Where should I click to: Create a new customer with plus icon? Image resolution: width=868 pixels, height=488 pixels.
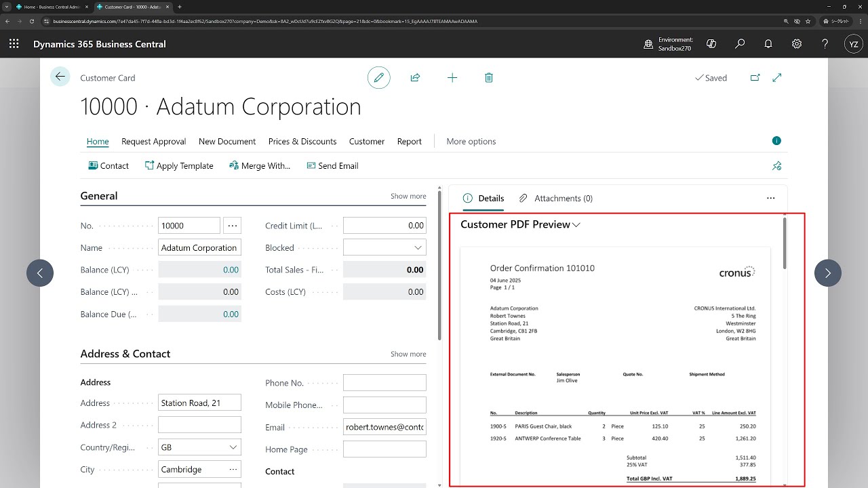tap(452, 78)
